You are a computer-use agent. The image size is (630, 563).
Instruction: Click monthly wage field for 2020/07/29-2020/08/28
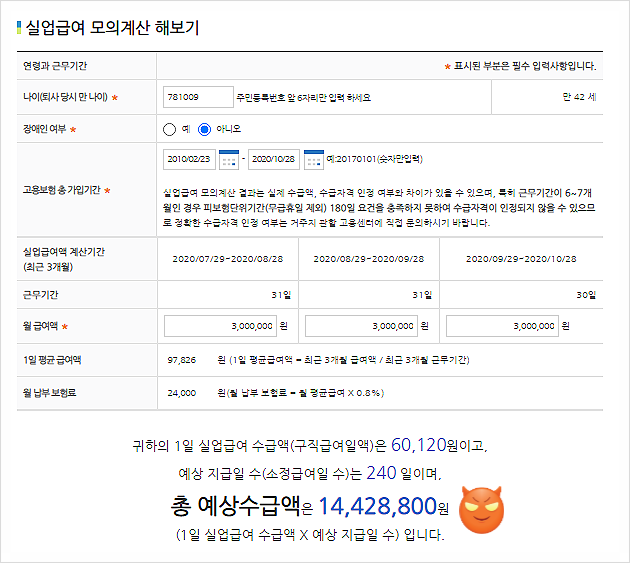(220, 326)
